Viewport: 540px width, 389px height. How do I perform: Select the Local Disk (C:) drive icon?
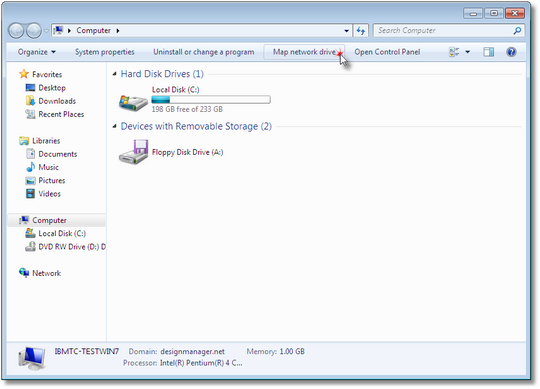tap(133, 102)
